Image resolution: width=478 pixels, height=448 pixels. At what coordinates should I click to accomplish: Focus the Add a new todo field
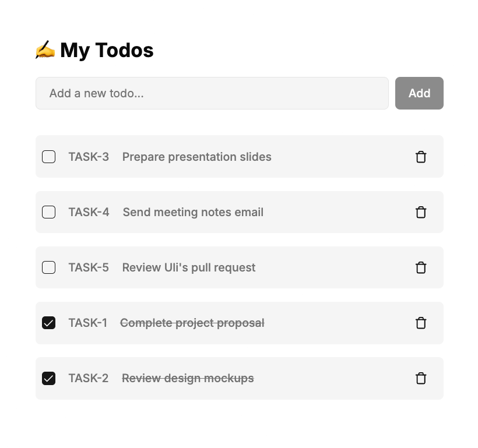click(x=212, y=93)
